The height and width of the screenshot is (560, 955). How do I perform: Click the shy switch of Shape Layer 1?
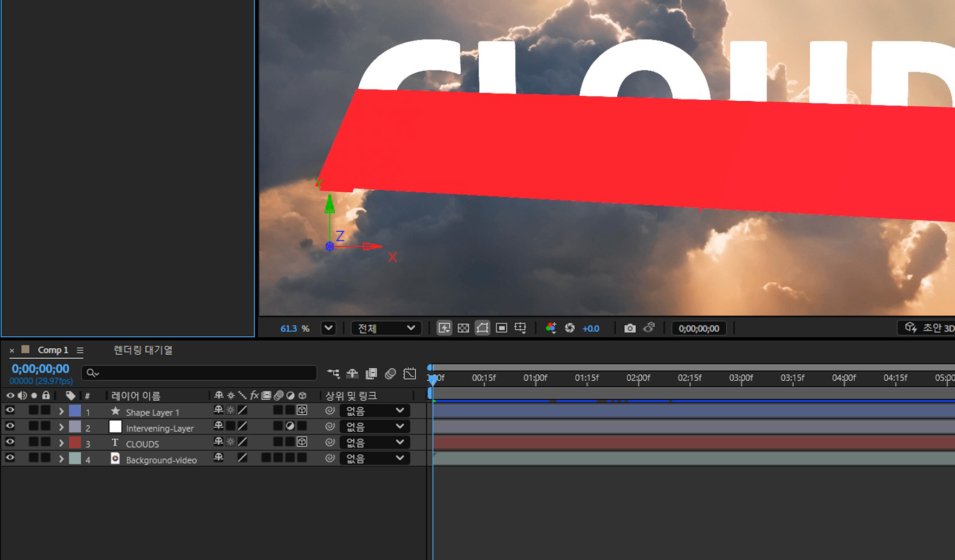(x=218, y=410)
